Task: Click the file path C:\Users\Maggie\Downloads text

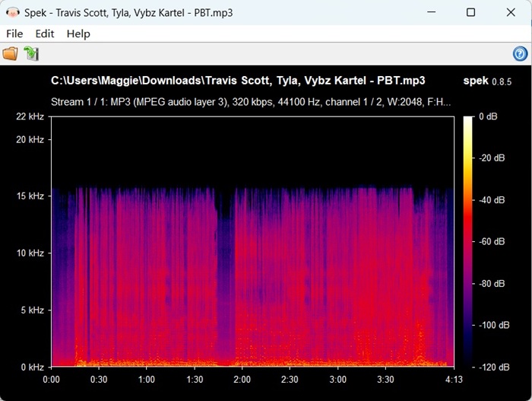Action: pyautogui.click(x=238, y=81)
